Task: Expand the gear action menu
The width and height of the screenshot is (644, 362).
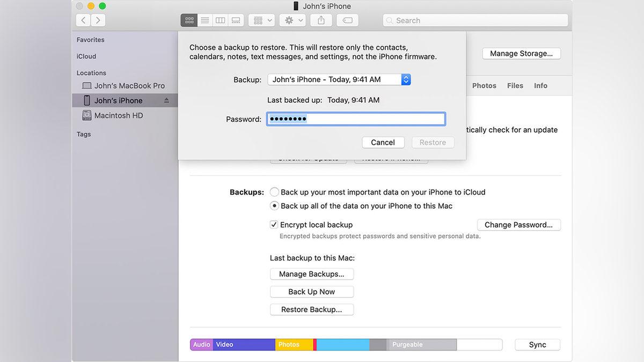Action: (x=294, y=20)
